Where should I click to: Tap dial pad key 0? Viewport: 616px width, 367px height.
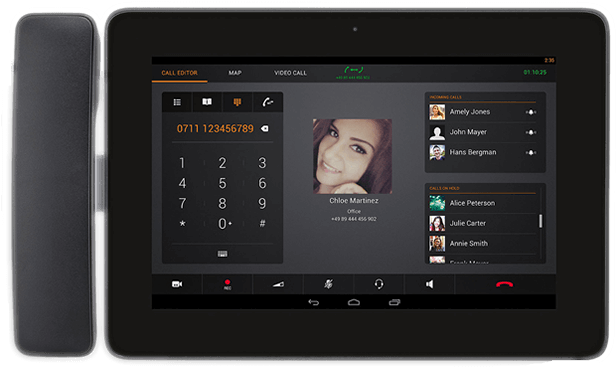[223, 224]
